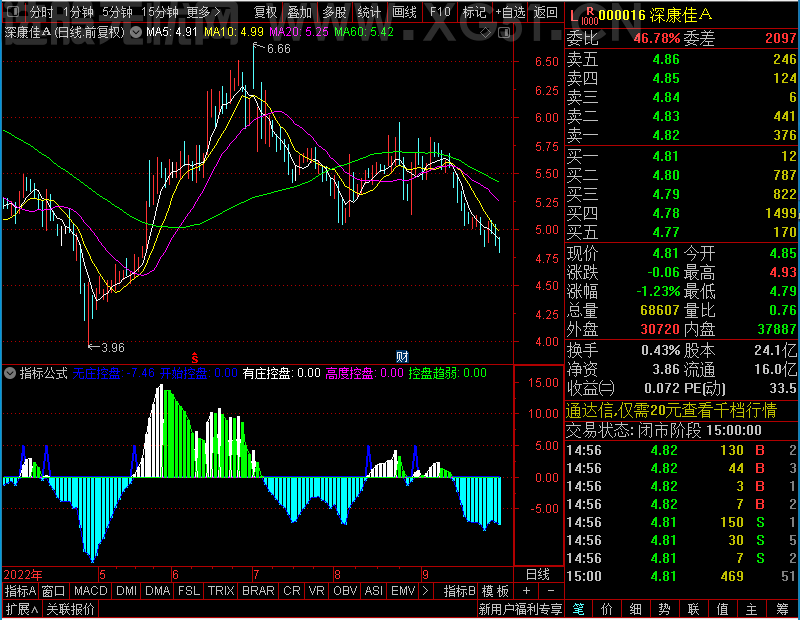Switch to the DMA indicator
Image resolution: width=800 pixels, height=620 pixels.
[x=158, y=591]
